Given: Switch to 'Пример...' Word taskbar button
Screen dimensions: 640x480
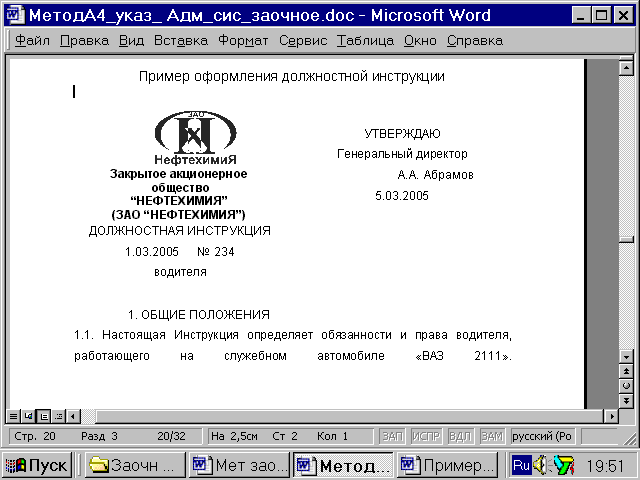Looking at the screenshot, I should coord(447,465).
